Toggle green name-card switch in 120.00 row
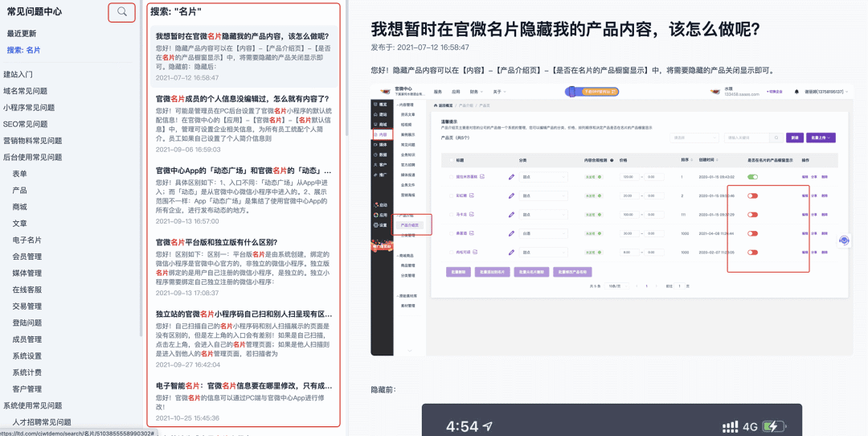868x436 pixels. [x=752, y=177]
